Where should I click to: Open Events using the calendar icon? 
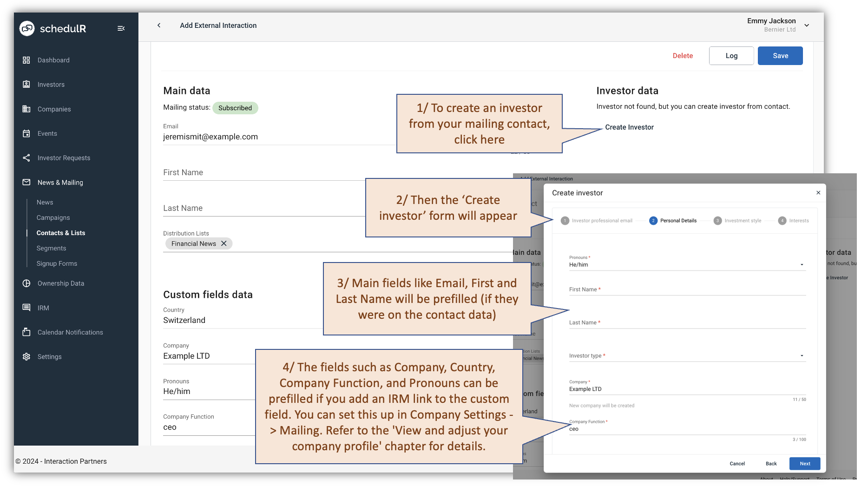click(x=27, y=133)
